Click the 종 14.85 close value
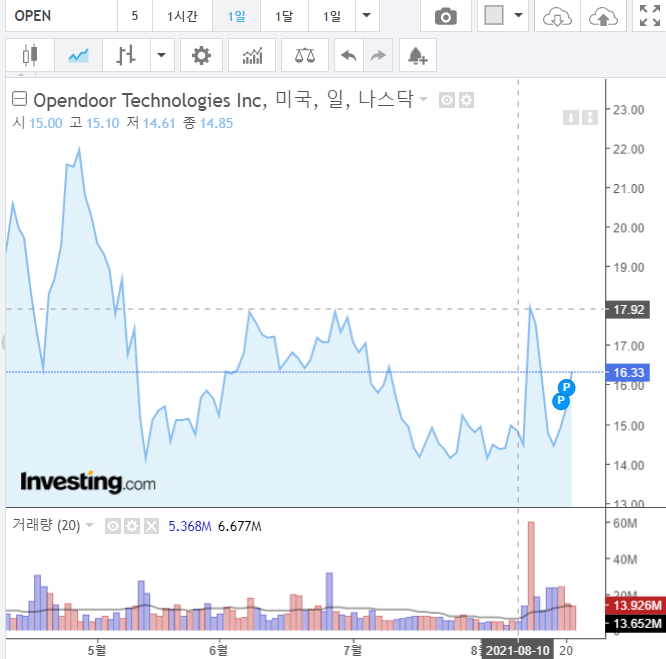Image resolution: width=666 pixels, height=659 pixels. [x=208, y=123]
